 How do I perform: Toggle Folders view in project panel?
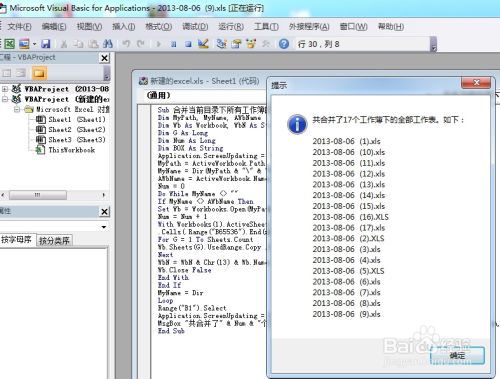pyautogui.click(x=39, y=73)
